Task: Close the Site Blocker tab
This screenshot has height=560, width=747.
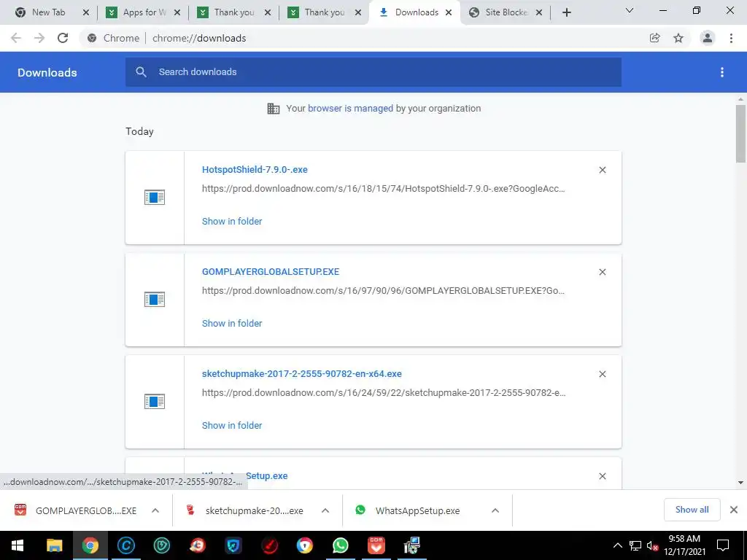Action: [539, 12]
